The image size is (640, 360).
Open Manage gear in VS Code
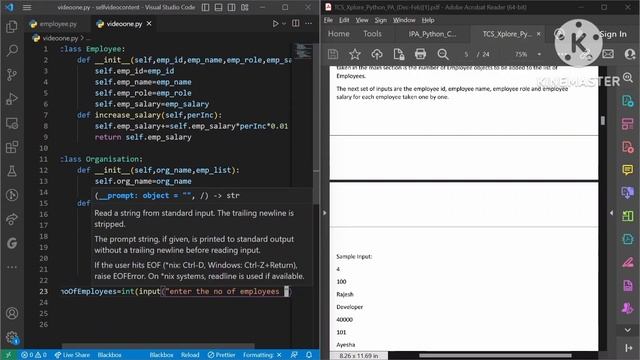(12, 337)
